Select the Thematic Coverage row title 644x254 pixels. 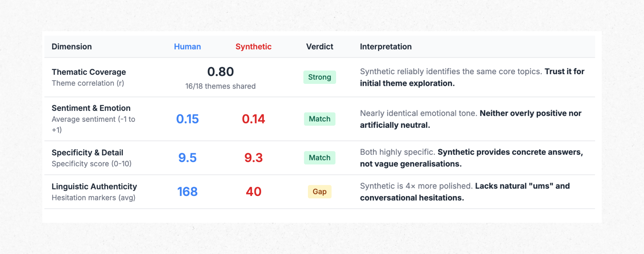[x=89, y=72]
